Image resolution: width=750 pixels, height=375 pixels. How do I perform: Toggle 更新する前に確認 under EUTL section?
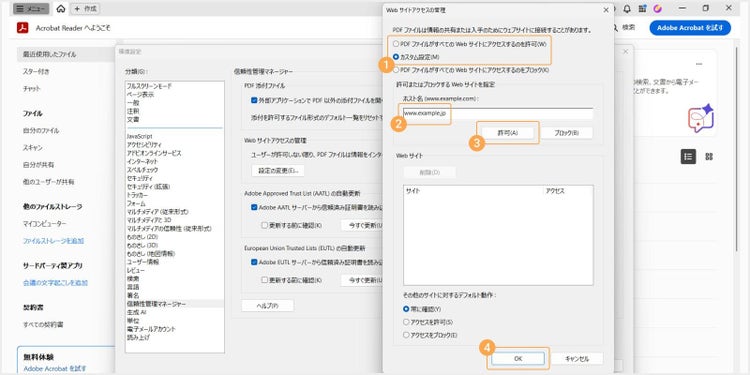(265, 280)
